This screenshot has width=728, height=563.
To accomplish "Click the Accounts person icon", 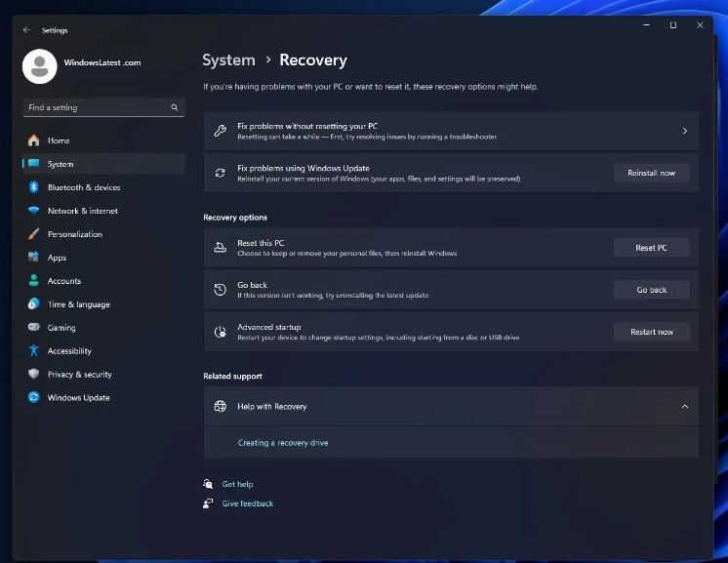I will 34,280.
